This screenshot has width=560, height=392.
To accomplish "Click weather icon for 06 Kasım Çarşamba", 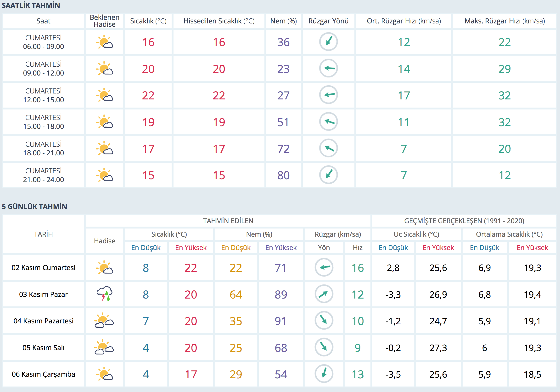I will 104,374.
